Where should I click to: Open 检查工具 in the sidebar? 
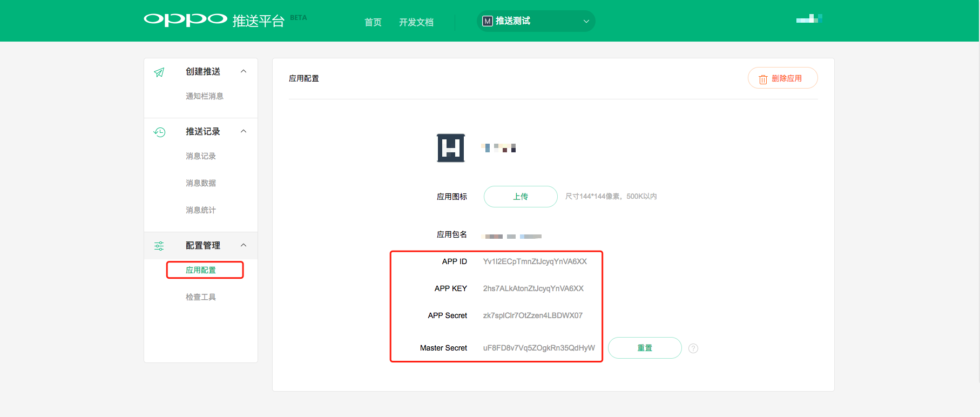(x=201, y=297)
